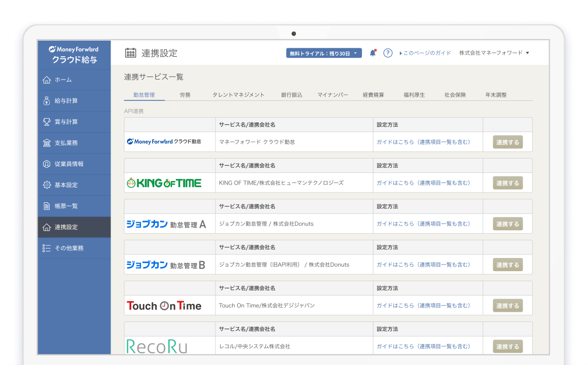This screenshot has width=588, height=365.
Task: Open 支払業務 in the sidebar
Action: click(x=74, y=143)
